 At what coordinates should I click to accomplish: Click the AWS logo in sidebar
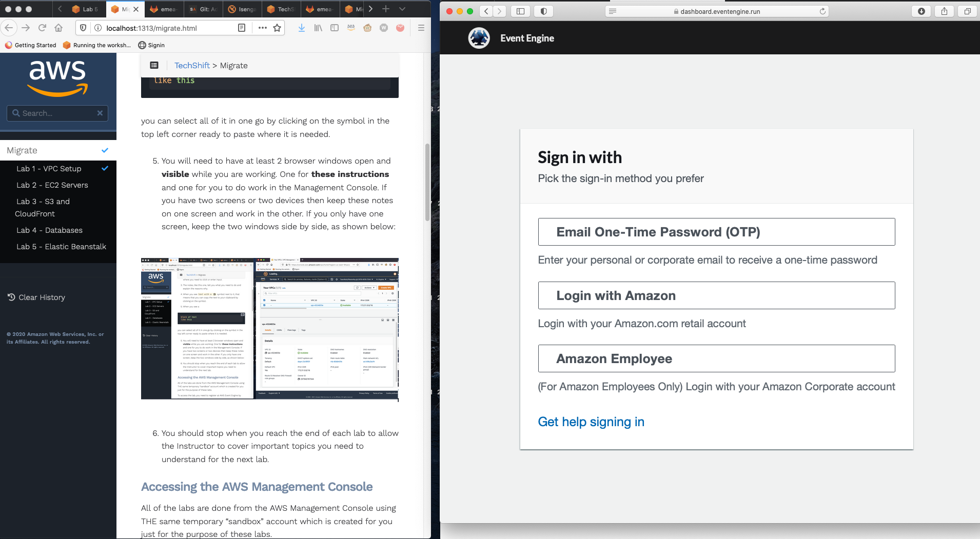(x=57, y=78)
